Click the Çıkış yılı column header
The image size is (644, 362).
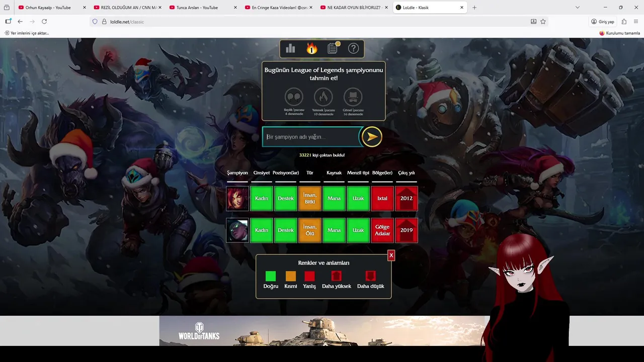coord(407,173)
